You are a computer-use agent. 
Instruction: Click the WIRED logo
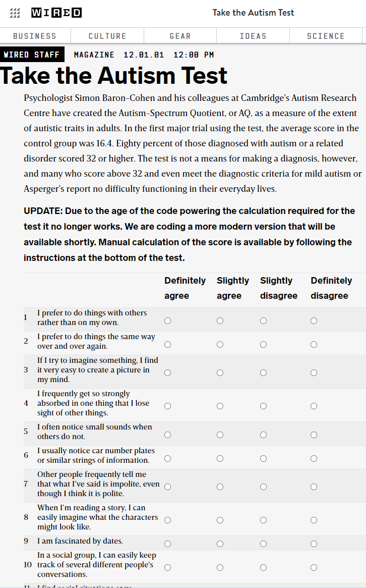[x=56, y=13]
